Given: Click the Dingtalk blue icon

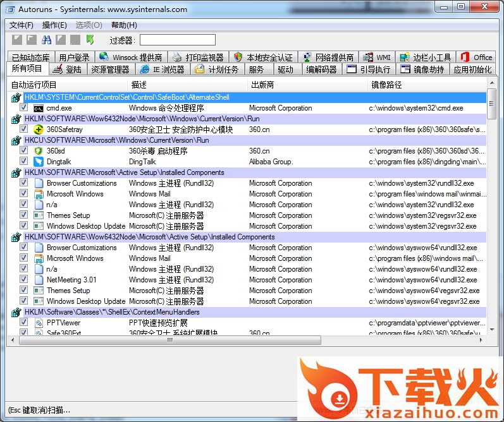Looking at the screenshot, I should pyautogui.click(x=39, y=162).
